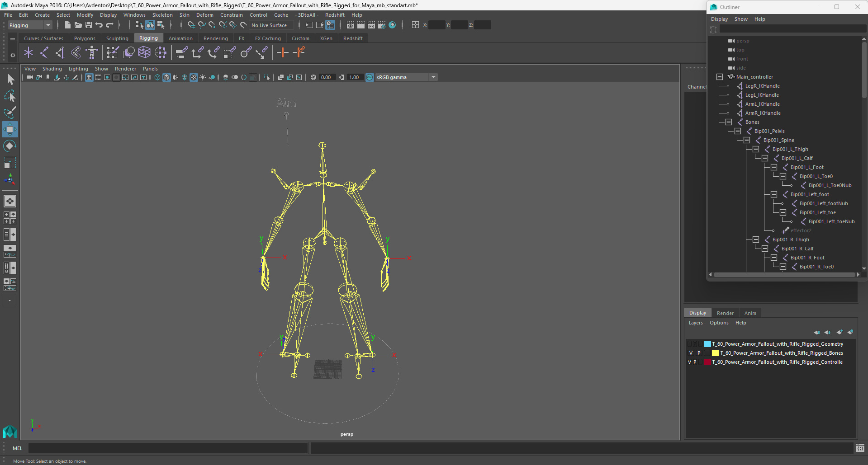Toggle wireframe shading in the viewport toolbar
The image size is (868, 465).
[x=157, y=77]
